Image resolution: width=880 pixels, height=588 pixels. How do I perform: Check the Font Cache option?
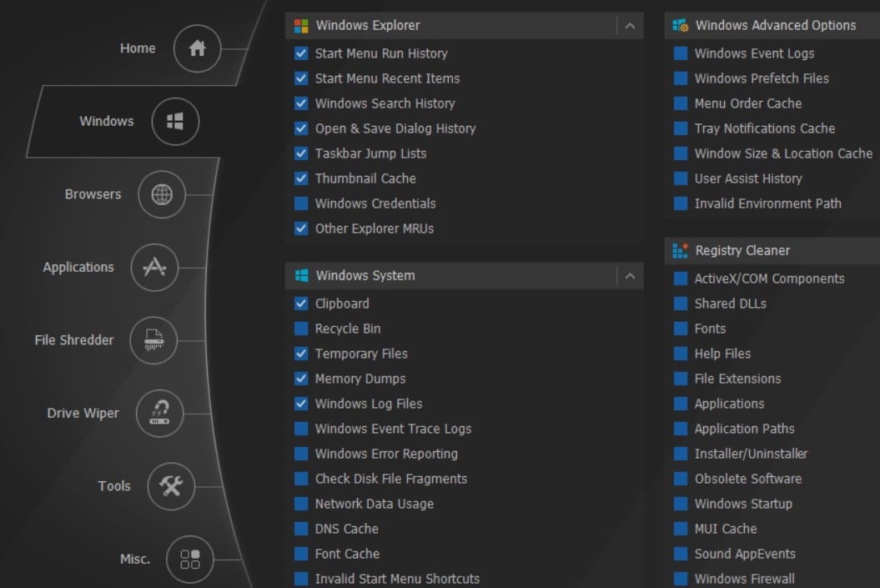(301, 554)
